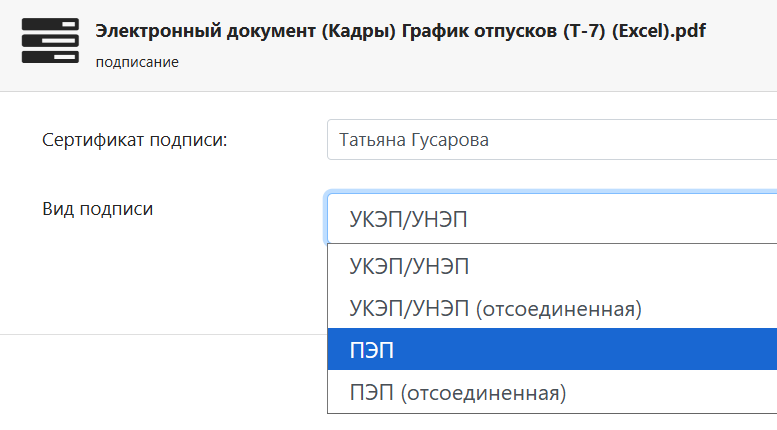This screenshot has height=430, width=777.
Task: Click the bottom bar of the stack icon
Action: pyautogui.click(x=50, y=57)
